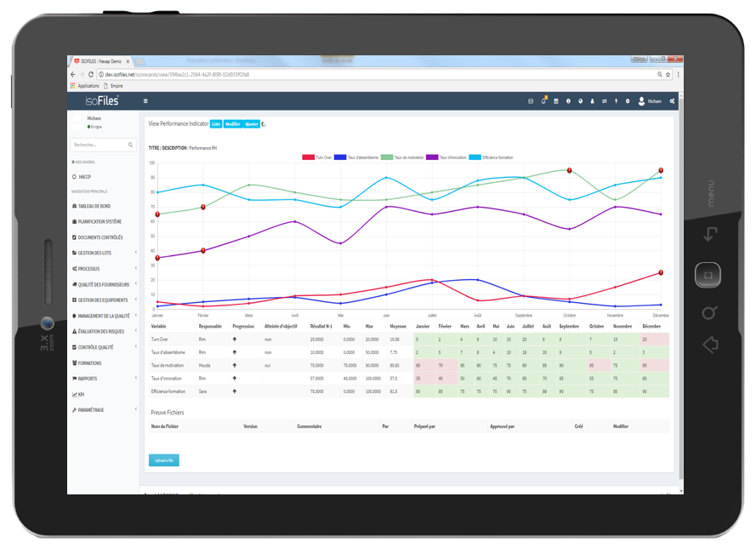Open the Empire bookmark in bookmarks bar
Viewport: 756px width, 548px height.
point(113,86)
